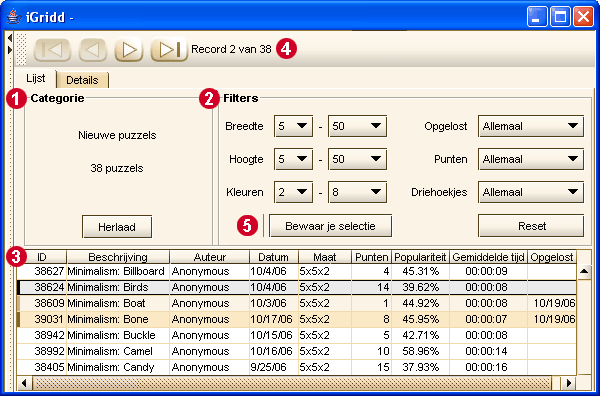The image size is (600, 396).
Task: Select row Minimalism: Boat
Action: point(297,303)
